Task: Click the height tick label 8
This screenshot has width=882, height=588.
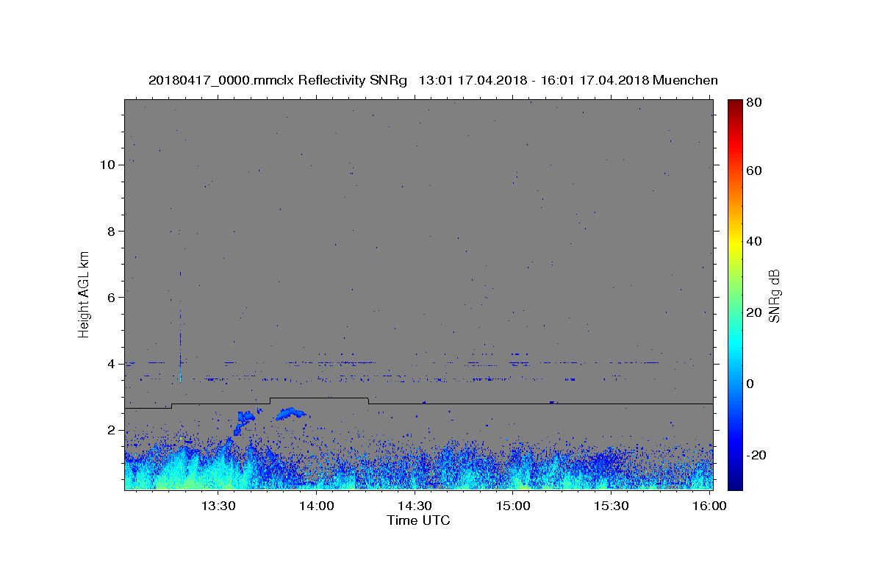Action: point(111,231)
